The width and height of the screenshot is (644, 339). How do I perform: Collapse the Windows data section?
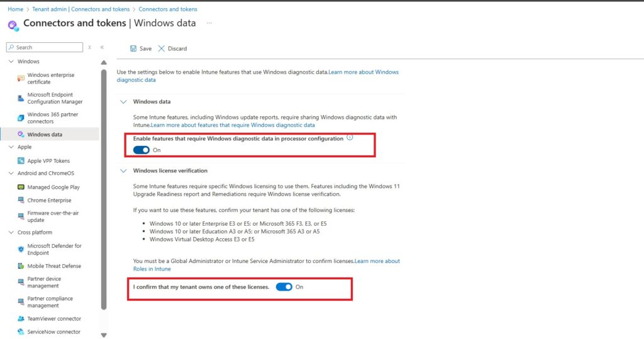(123, 101)
